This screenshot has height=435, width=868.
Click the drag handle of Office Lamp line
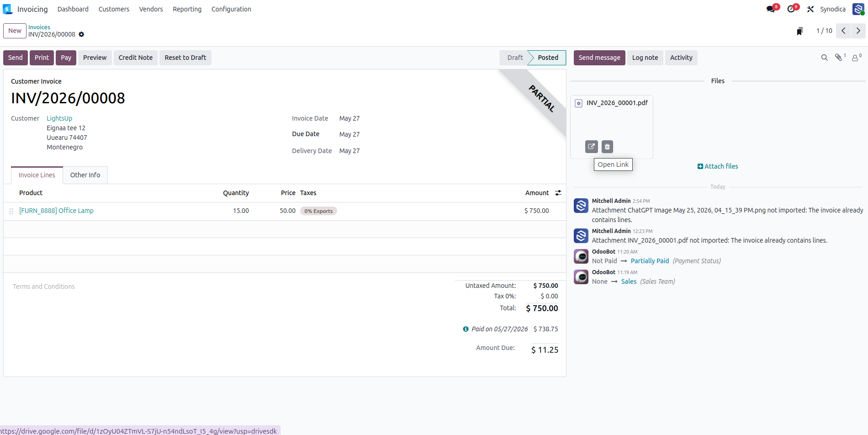coord(11,211)
